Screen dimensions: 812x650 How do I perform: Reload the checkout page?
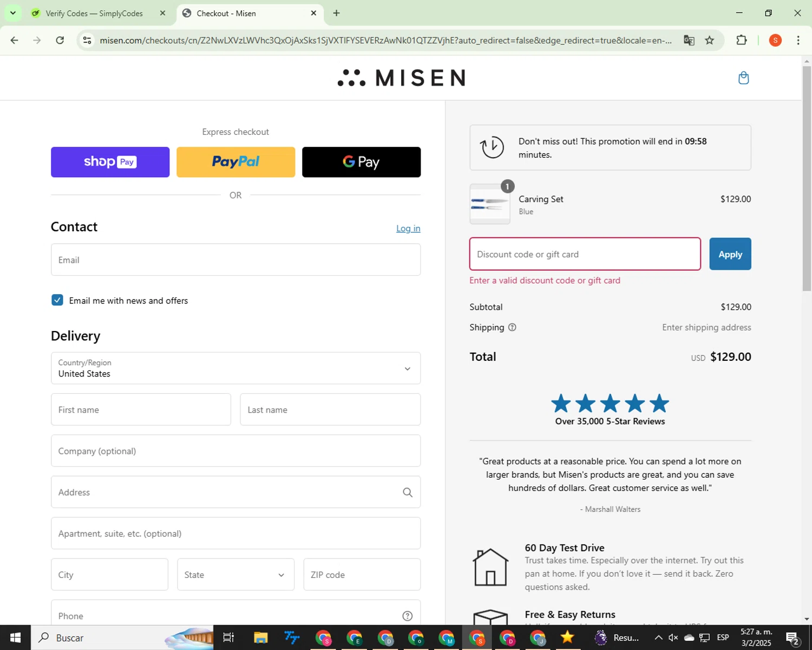click(60, 40)
